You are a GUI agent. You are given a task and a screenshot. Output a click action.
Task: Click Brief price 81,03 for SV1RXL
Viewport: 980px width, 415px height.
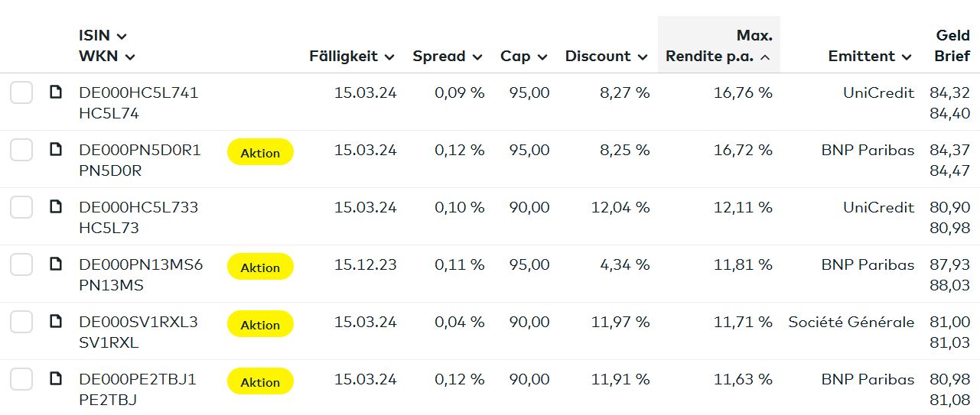point(949,343)
